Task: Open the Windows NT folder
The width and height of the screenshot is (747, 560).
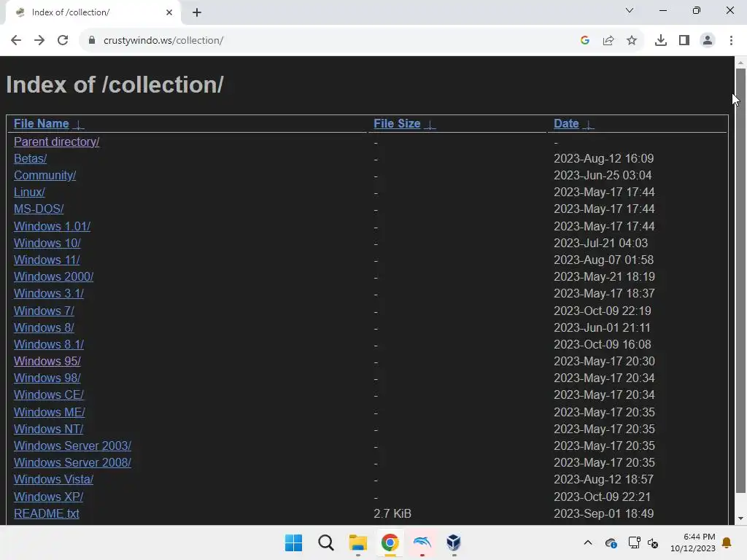Action: pyautogui.click(x=49, y=429)
